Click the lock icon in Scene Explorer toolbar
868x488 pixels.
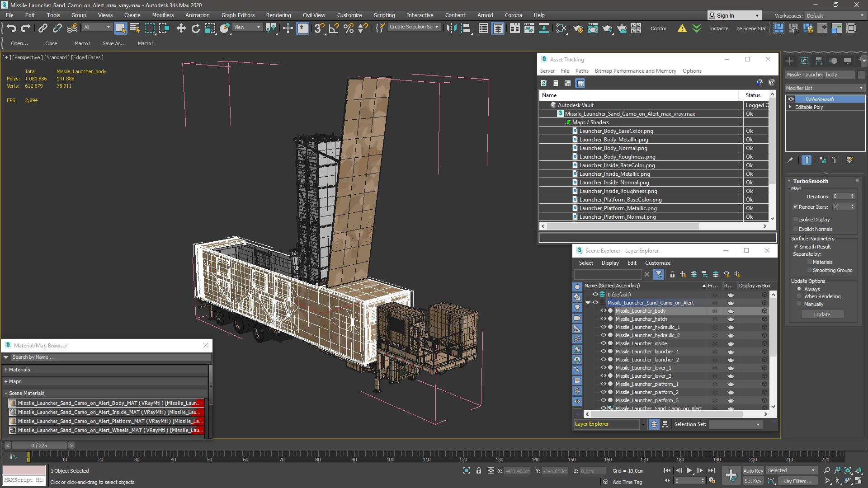pyautogui.click(x=672, y=274)
